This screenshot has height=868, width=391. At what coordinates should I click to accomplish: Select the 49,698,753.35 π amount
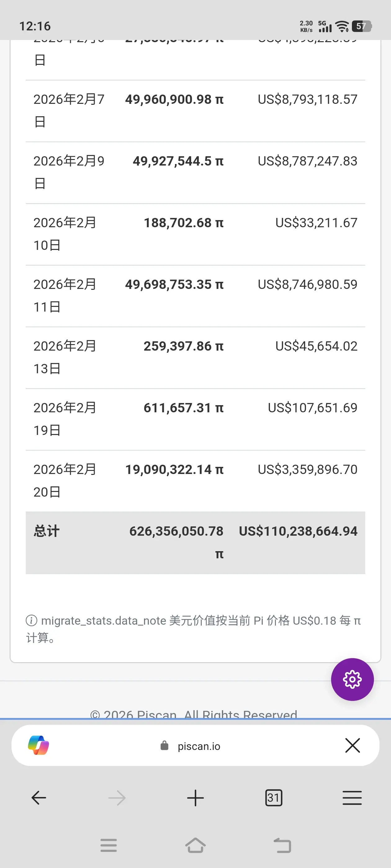(174, 284)
